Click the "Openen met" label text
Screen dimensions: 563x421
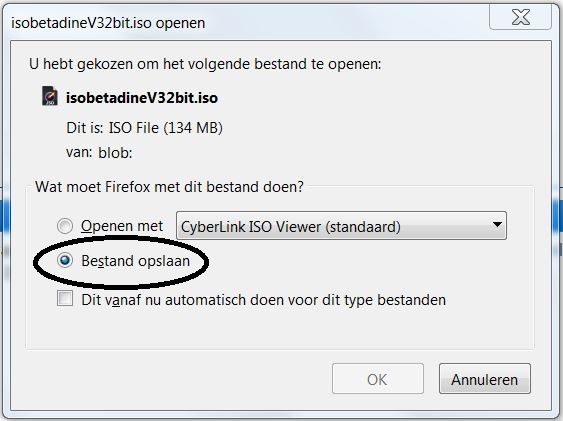pyautogui.click(x=122, y=226)
